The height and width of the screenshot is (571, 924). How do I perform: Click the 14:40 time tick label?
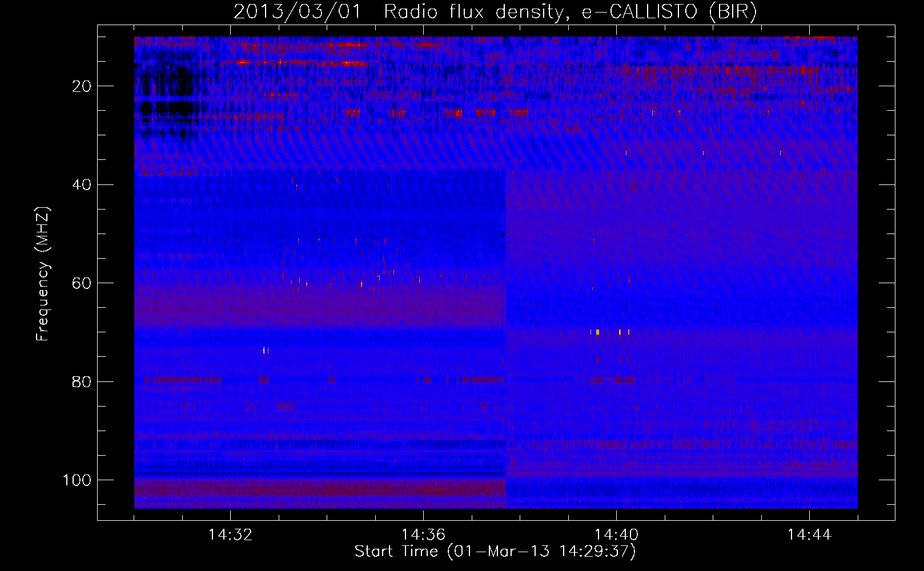616,535
